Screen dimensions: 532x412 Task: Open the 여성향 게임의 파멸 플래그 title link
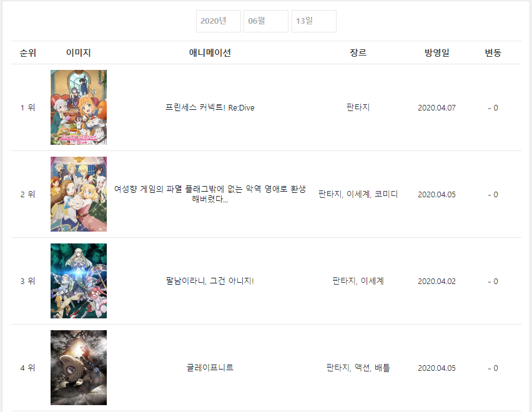coord(210,194)
